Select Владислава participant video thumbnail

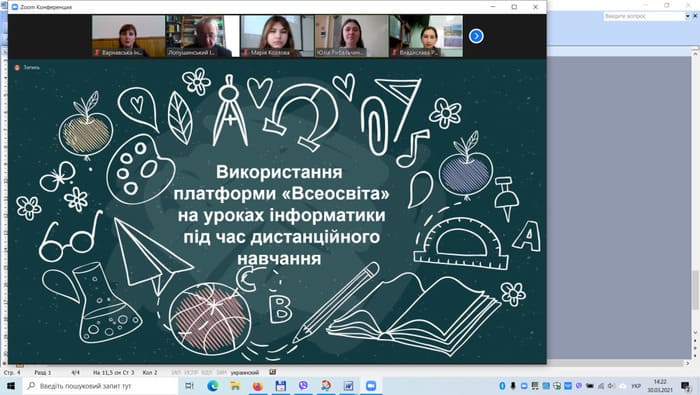[426, 36]
